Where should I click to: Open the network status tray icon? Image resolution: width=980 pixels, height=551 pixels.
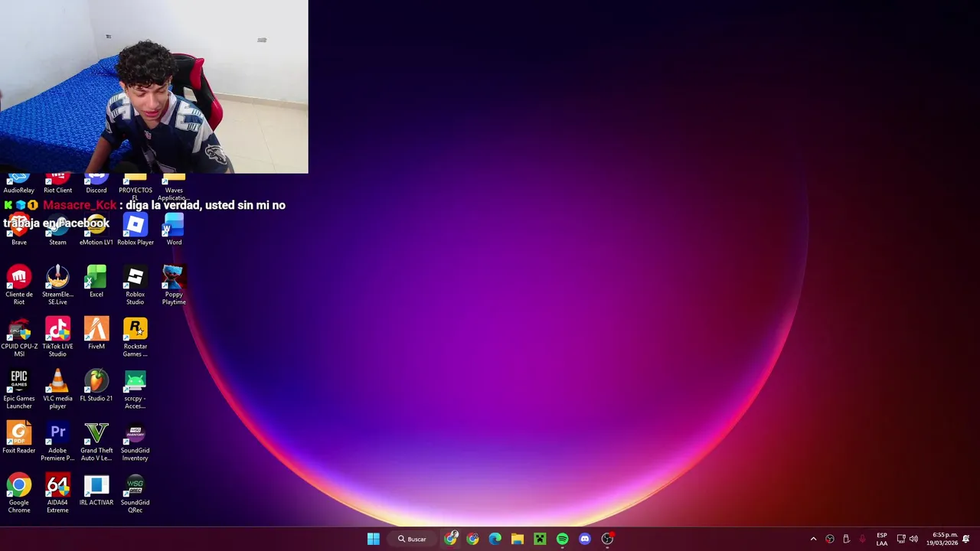[901, 539]
